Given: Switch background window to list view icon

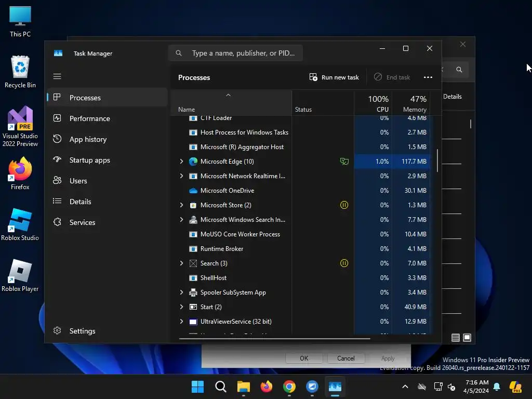Looking at the screenshot, I should coord(456,338).
